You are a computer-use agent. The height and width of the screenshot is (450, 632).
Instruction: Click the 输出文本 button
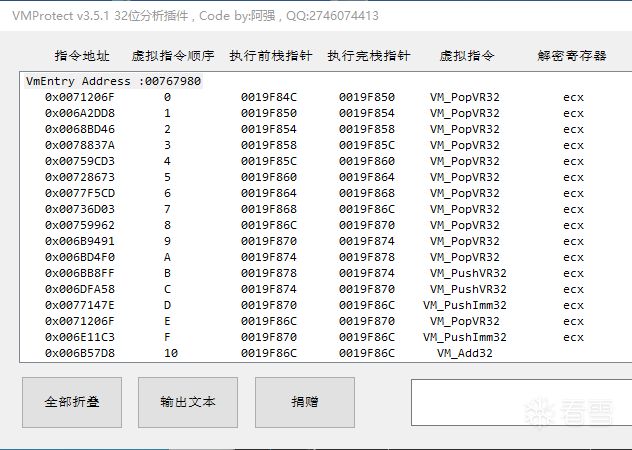coord(188,402)
